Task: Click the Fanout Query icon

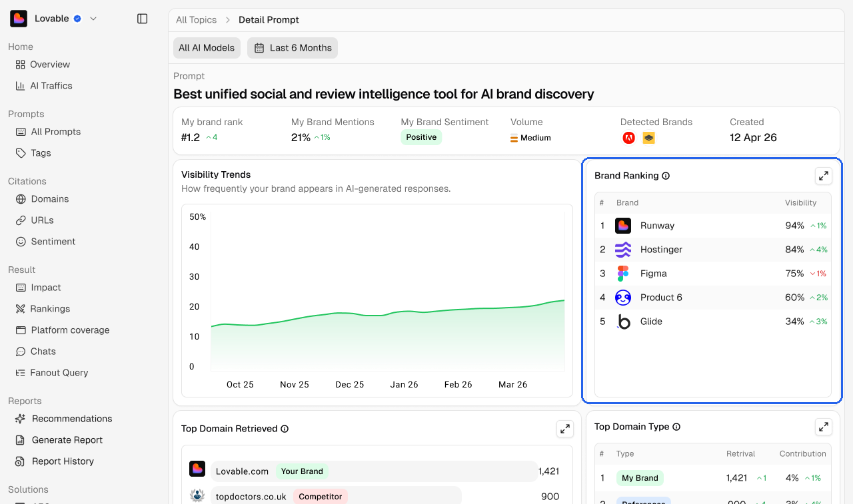Action: coord(21,373)
